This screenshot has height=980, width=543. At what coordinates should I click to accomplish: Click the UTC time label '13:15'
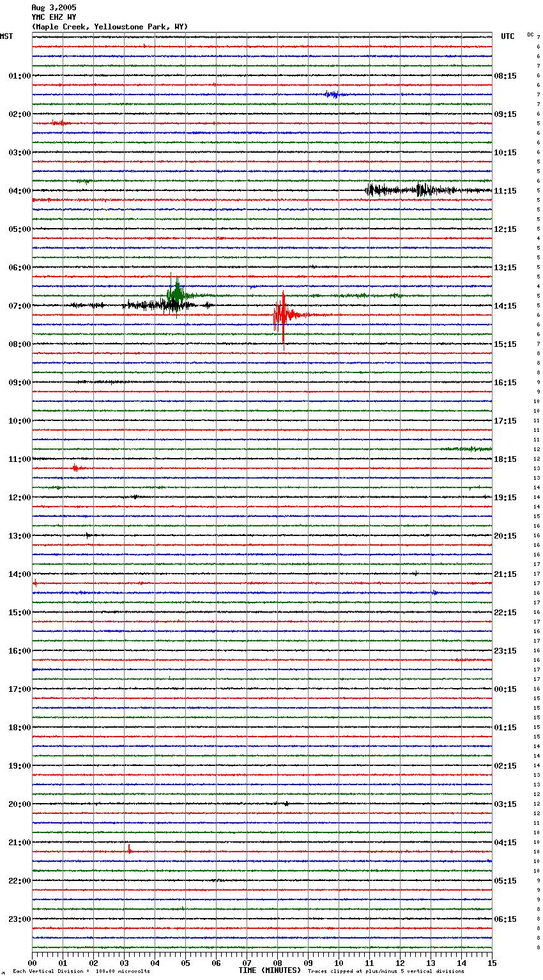tap(505, 268)
